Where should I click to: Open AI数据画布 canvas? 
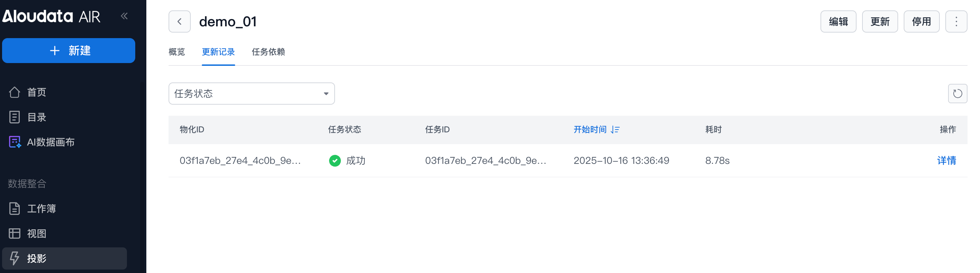click(x=51, y=142)
